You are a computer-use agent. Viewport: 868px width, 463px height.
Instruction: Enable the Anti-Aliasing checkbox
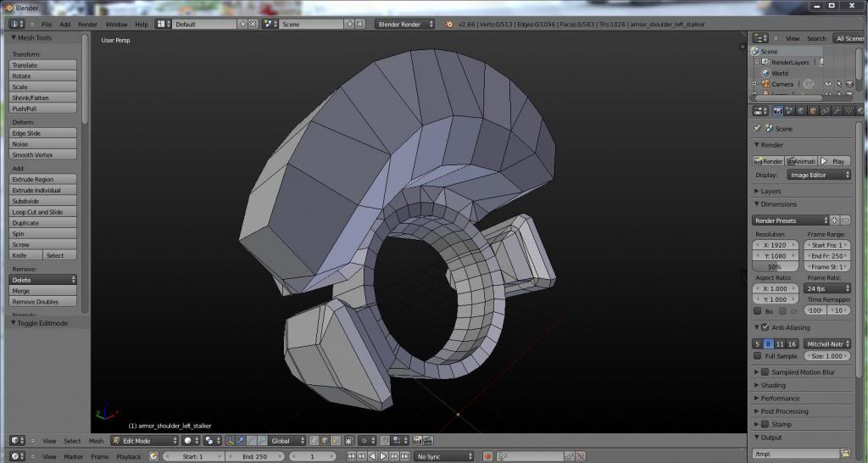[x=765, y=327]
